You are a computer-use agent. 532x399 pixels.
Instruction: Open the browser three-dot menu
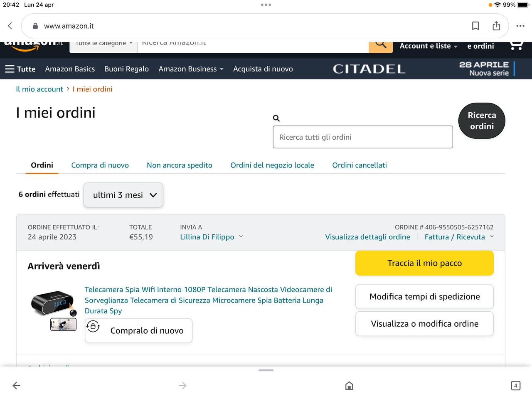(520, 26)
